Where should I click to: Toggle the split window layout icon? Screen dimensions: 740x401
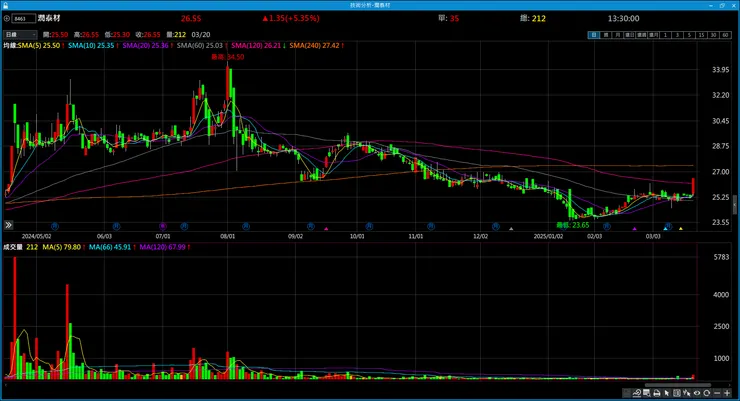point(677,393)
